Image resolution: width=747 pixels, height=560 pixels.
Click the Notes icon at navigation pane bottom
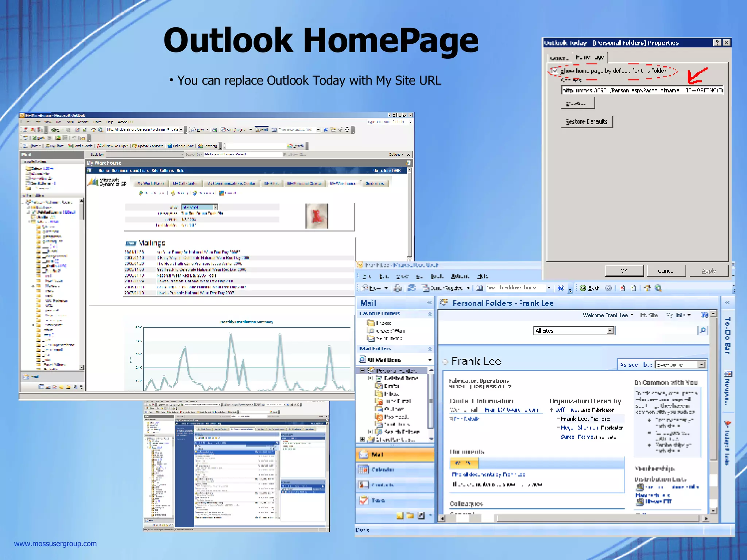pyautogui.click(x=400, y=516)
